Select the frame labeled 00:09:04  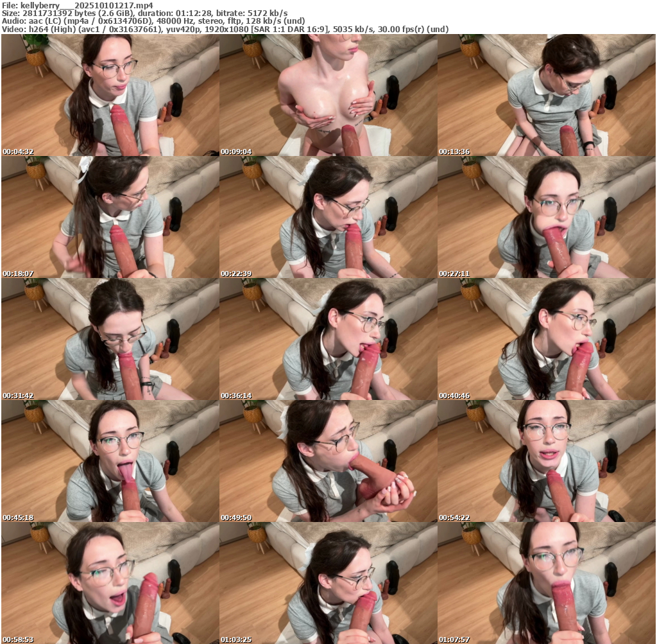[328, 95]
